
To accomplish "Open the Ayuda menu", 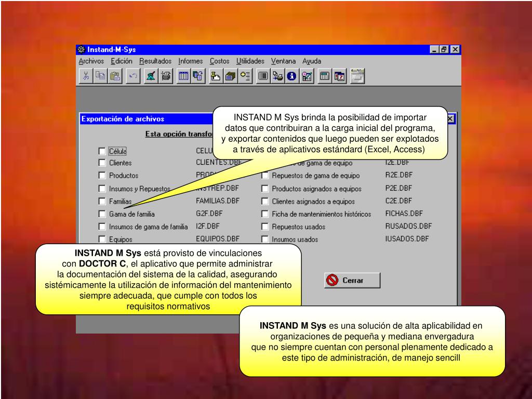I will [x=312, y=61].
